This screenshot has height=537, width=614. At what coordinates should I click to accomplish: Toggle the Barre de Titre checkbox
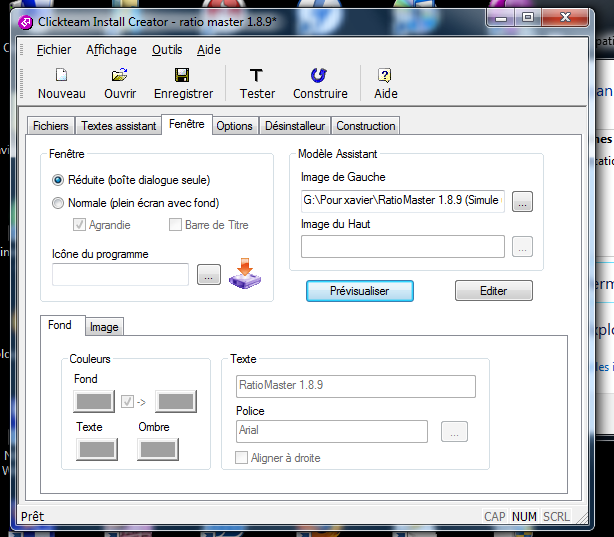[x=175, y=224]
